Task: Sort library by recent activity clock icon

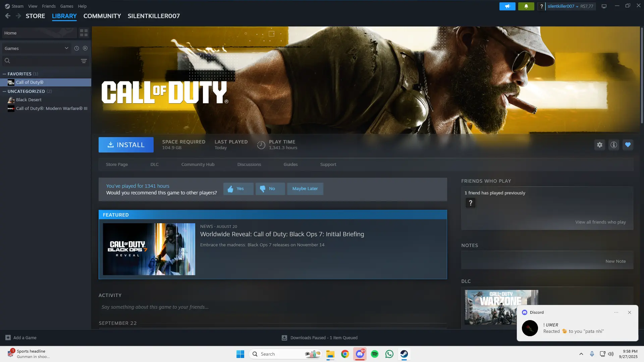Action: point(76,48)
